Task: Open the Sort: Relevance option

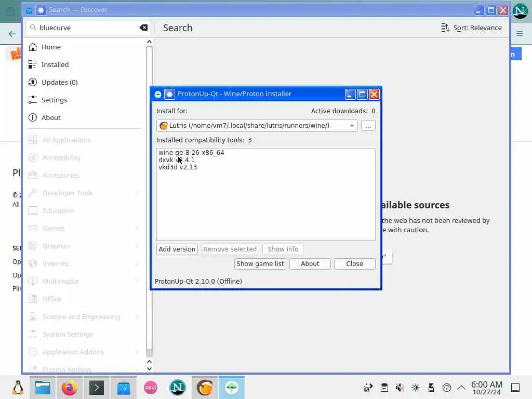Action: pos(471,28)
